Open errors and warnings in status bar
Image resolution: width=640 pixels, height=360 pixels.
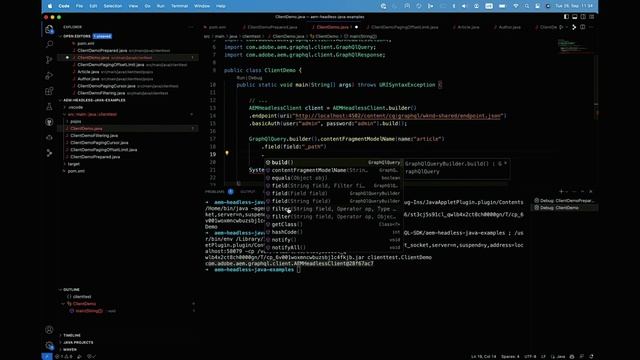coord(63,356)
